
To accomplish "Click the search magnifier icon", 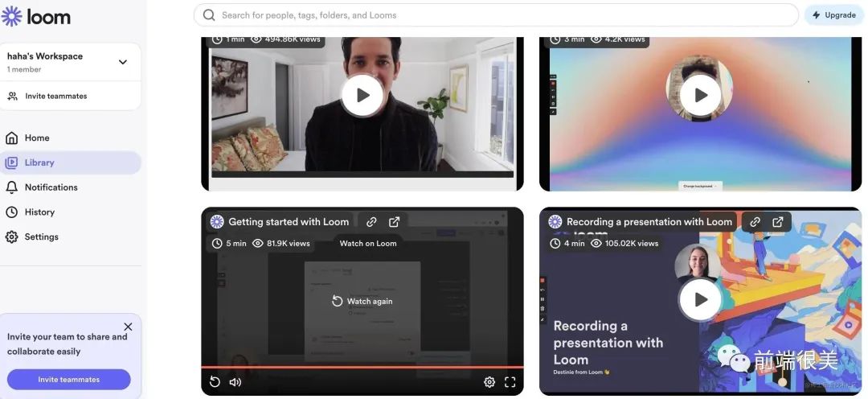I will coord(209,15).
